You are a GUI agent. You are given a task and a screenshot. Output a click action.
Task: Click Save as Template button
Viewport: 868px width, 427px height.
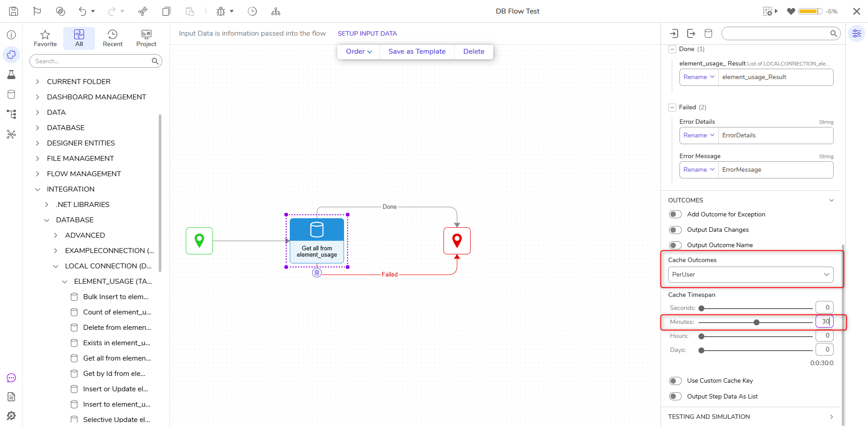(417, 52)
